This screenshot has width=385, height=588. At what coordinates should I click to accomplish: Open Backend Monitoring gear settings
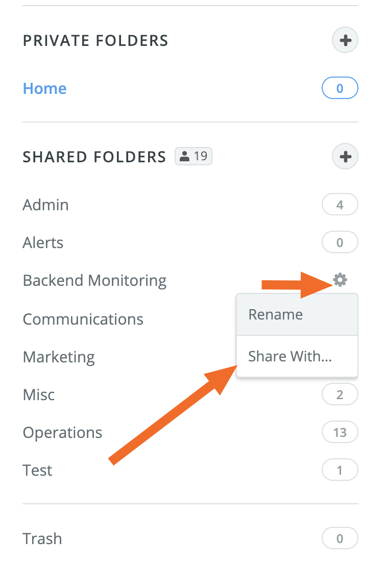click(340, 280)
